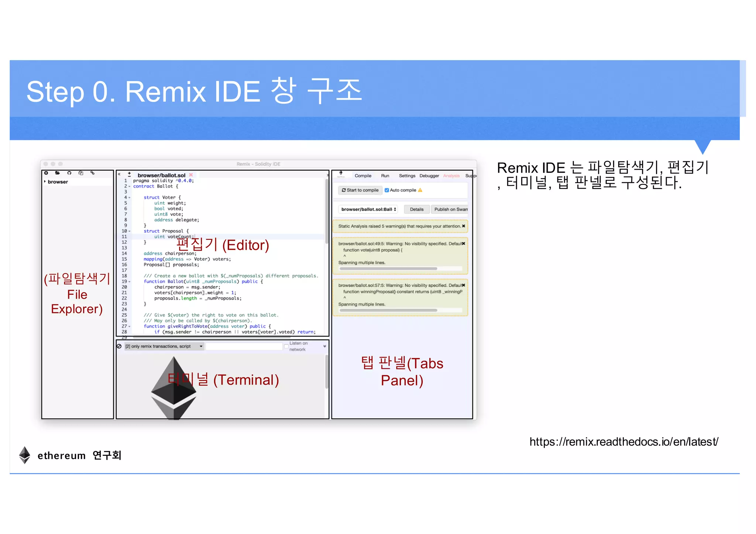
Task: Collapse file explorer using double-chevron icon
Action: [x=119, y=174]
